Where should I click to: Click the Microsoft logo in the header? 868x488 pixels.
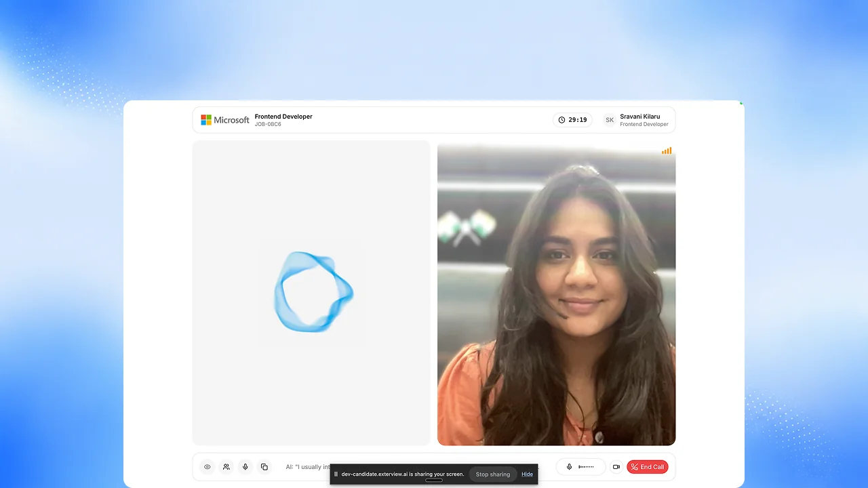[225, 120]
